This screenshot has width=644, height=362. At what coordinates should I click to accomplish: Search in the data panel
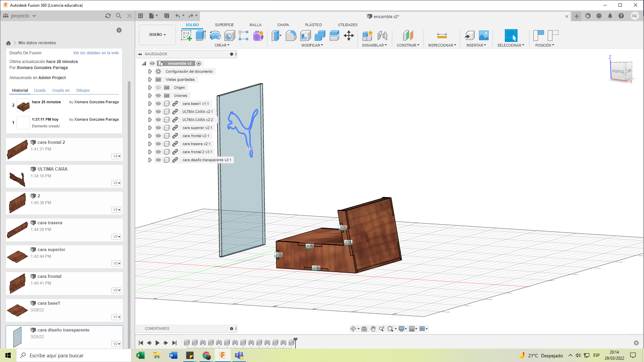click(x=118, y=16)
